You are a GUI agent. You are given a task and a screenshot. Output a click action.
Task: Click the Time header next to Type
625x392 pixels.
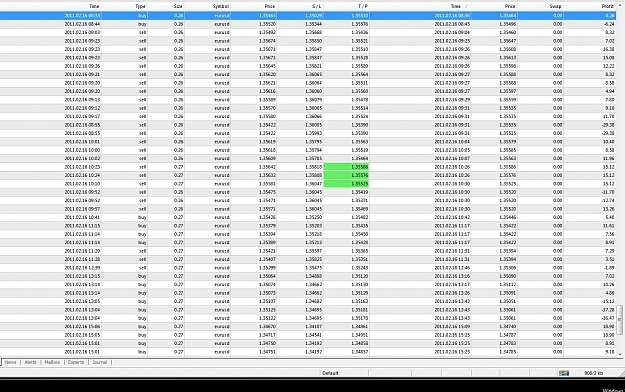pos(94,6)
